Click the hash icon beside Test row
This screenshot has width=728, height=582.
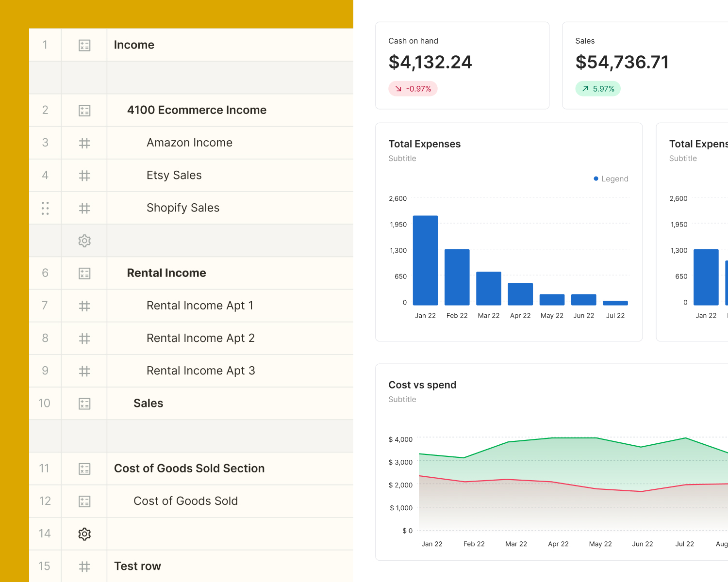84,566
